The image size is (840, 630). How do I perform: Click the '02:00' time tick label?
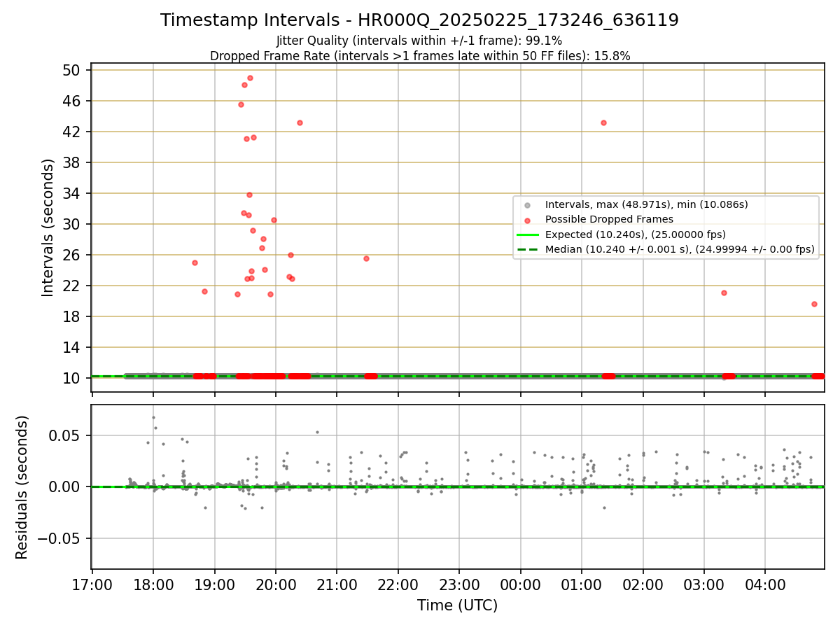click(643, 584)
